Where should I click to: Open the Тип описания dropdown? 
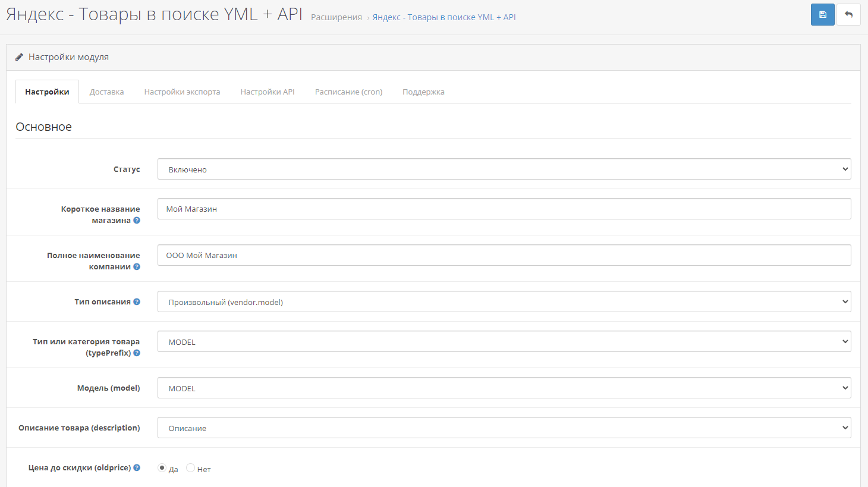[504, 301]
